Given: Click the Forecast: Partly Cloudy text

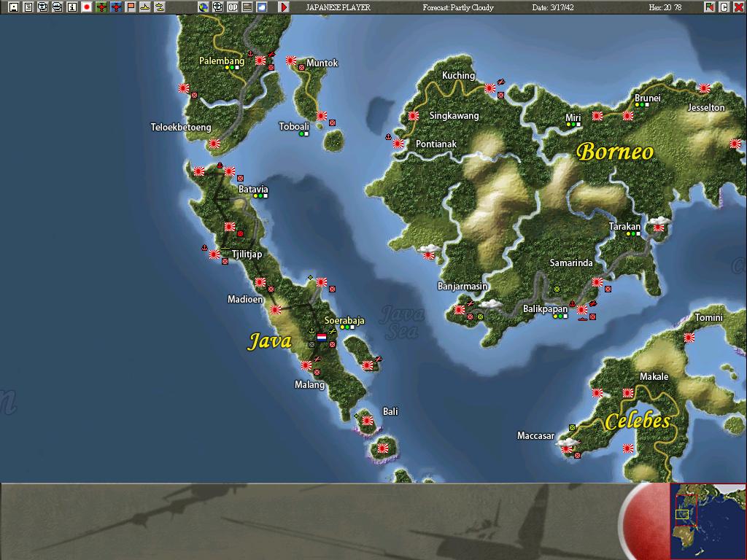Looking at the screenshot, I should coord(458,7).
